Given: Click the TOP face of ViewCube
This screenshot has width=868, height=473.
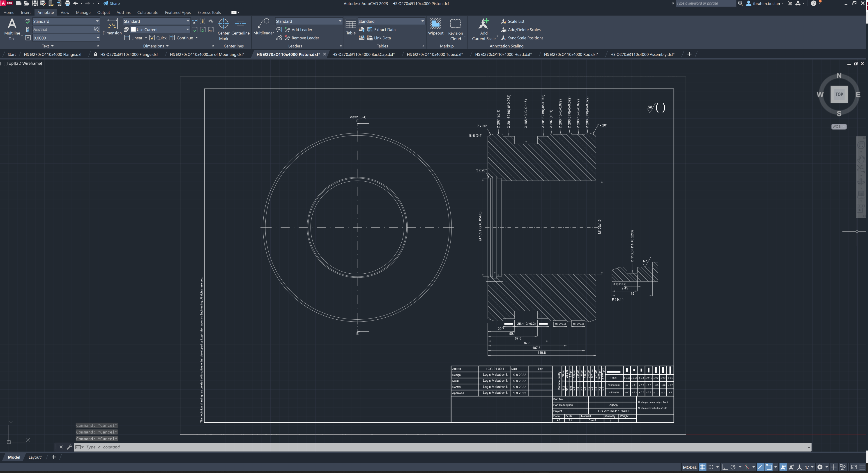Looking at the screenshot, I should click(839, 95).
